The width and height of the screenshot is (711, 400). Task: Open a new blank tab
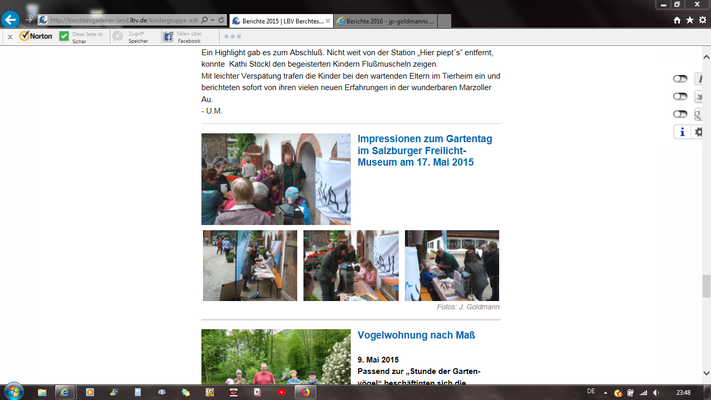click(x=444, y=21)
